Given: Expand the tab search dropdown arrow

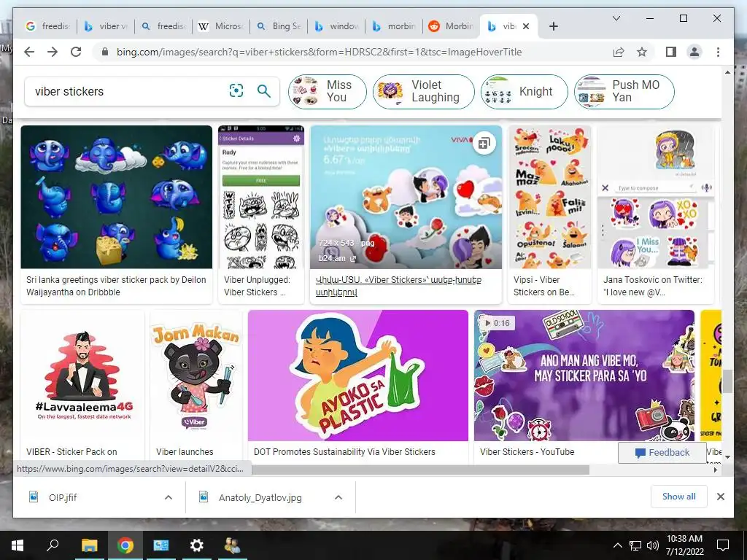Looking at the screenshot, I should (x=616, y=18).
